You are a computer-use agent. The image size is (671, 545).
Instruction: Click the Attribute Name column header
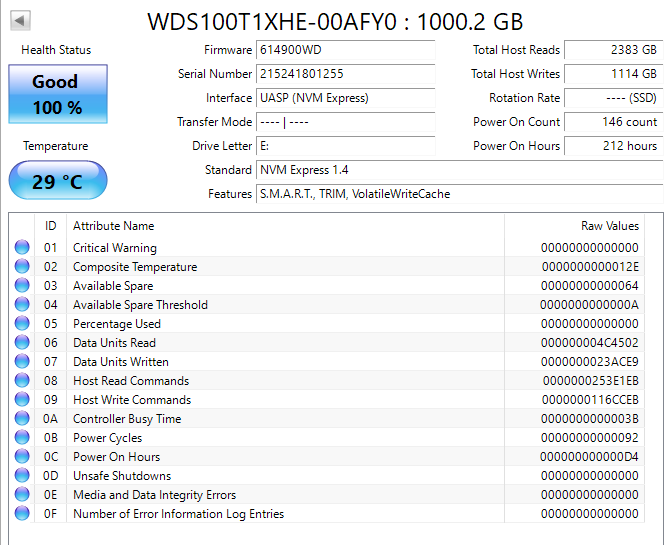click(x=114, y=226)
